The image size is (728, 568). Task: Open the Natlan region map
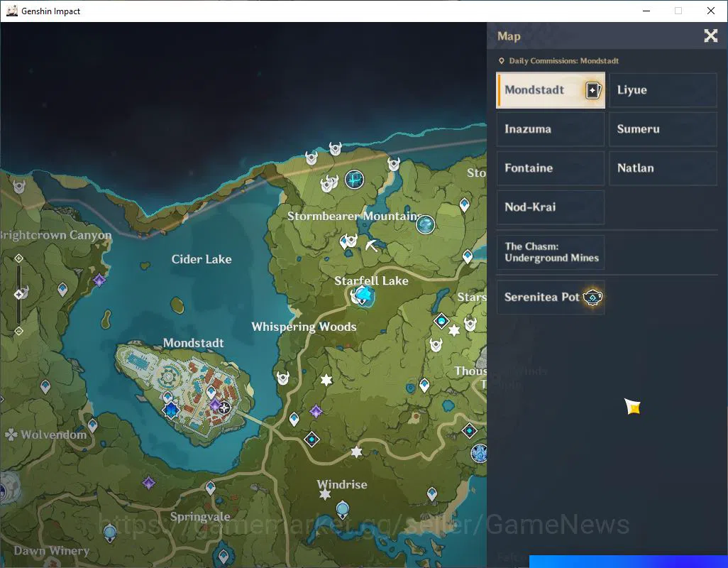coord(663,168)
